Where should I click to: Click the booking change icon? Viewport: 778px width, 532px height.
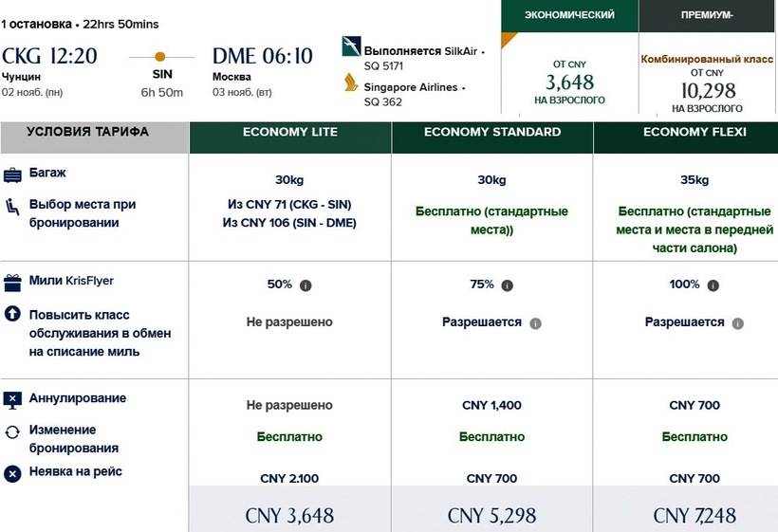12,431
